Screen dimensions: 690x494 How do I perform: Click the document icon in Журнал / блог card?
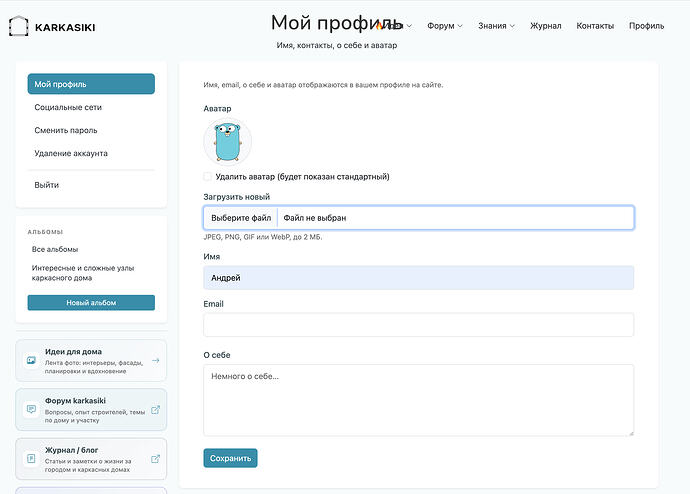point(31,459)
